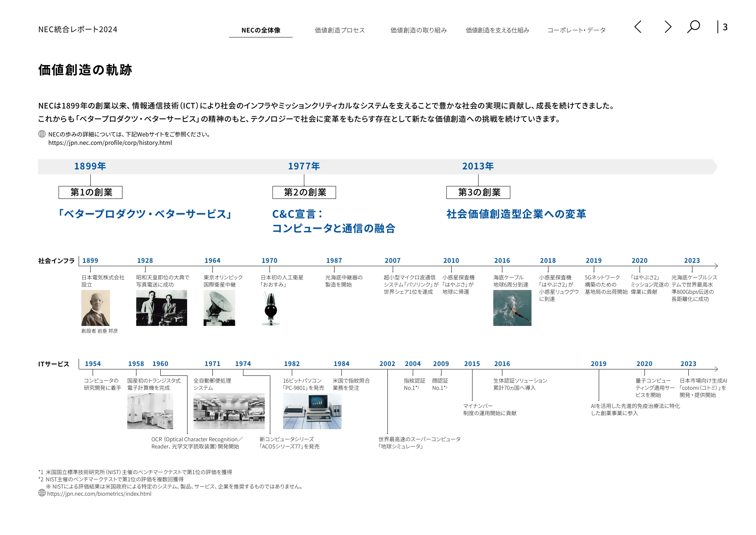Click マイナンバー制度 caption text
Screen dimensions: 756x535
pos(490,409)
